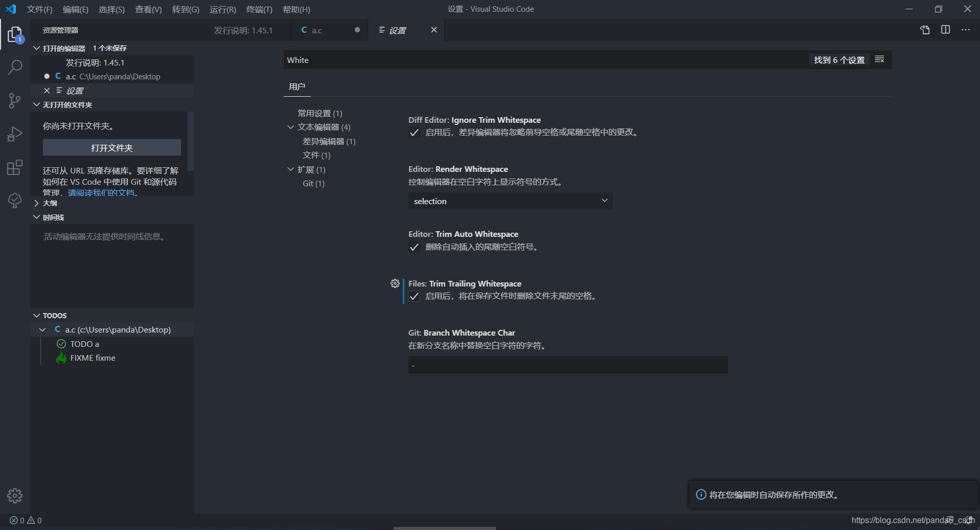Open the Help (帮助) menu

pyautogui.click(x=297, y=9)
